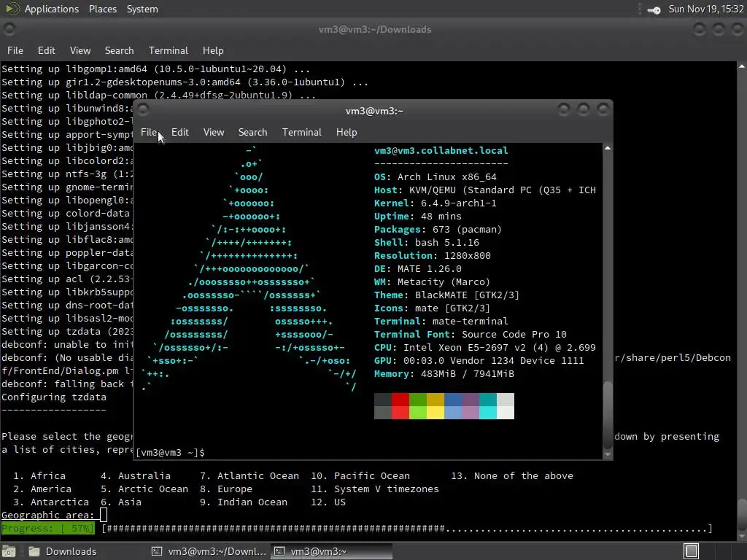Image resolution: width=747 pixels, height=560 pixels.
Task: Click the network key tray icon
Action: pyautogui.click(x=654, y=10)
